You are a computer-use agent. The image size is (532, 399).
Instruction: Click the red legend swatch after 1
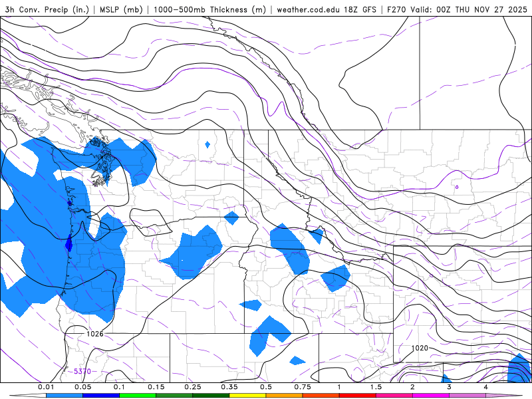click(358, 395)
